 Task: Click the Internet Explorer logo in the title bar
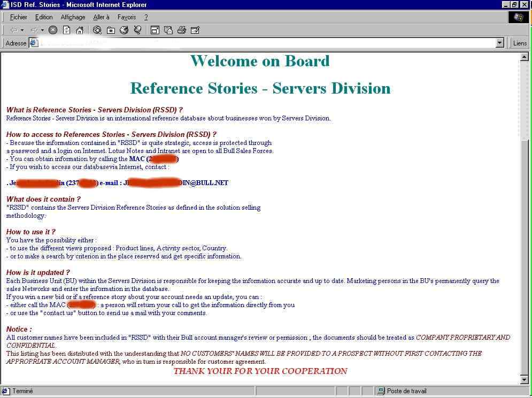point(5,5)
